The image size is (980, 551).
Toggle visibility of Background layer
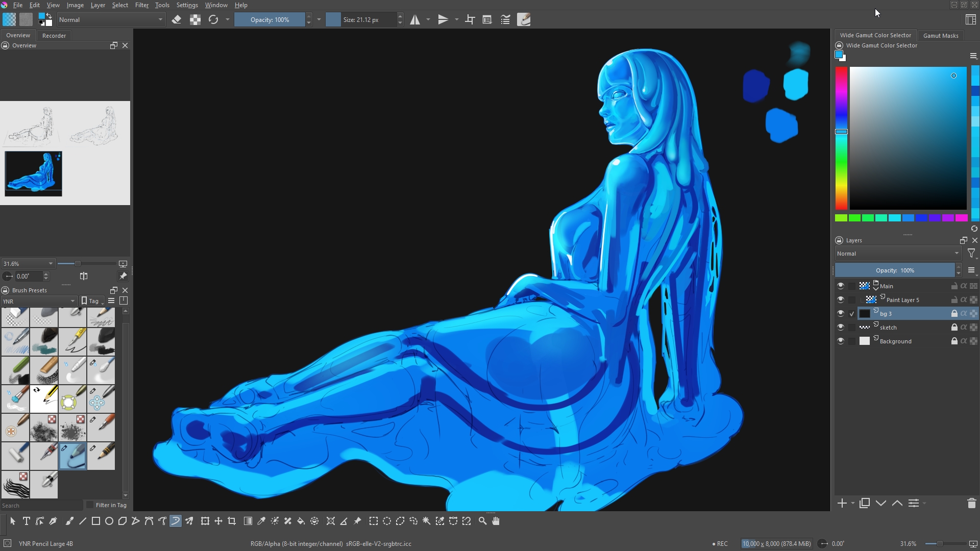click(x=841, y=341)
